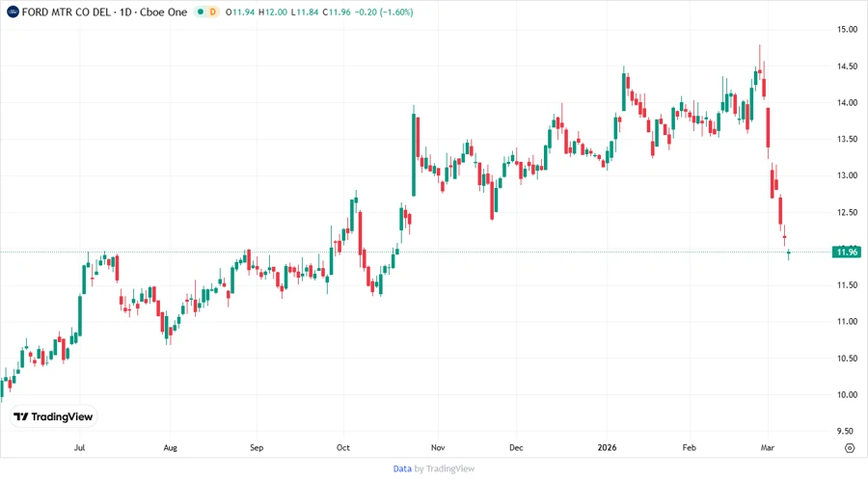The image size is (868, 480).
Task: Click the 11.00 price axis label
Action: click(x=847, y=321)
